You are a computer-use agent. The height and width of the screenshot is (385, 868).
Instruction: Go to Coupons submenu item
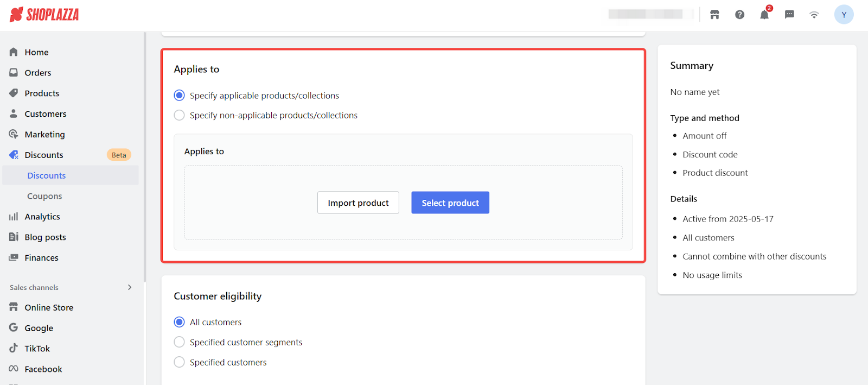(x=44, y=196)
